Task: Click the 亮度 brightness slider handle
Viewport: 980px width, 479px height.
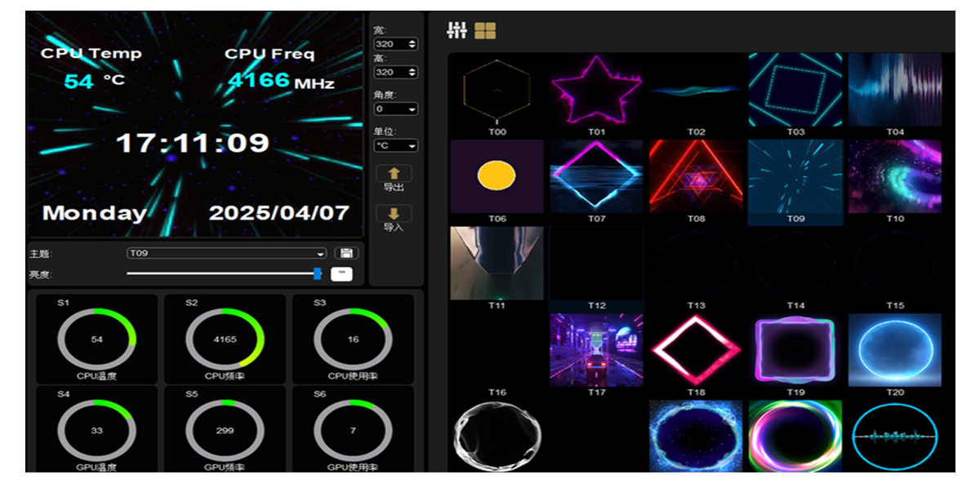Action: pos(318,273)
